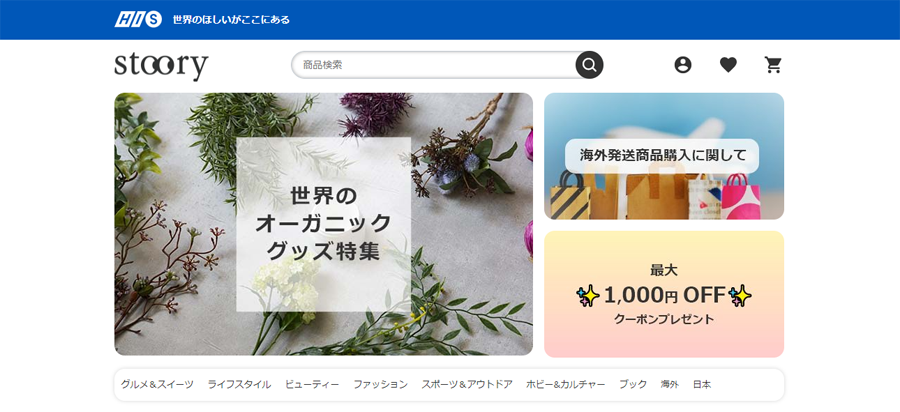Select the 日本 category

701,384
